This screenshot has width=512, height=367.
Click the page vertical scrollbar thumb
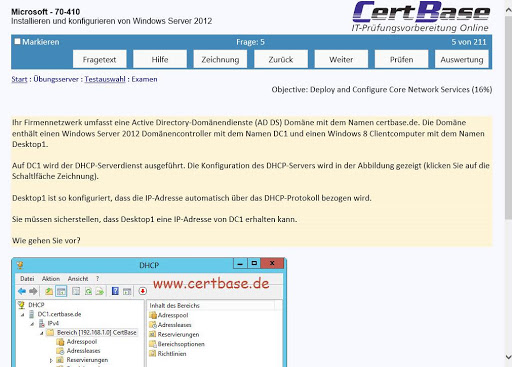(x=508, y=117)
